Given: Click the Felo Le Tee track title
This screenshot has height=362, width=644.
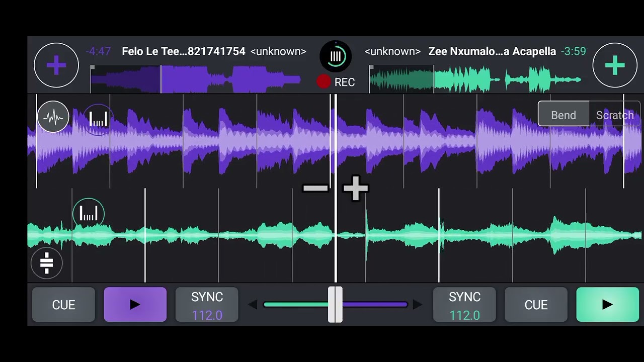Looking at the screenshot, I should pos(184,51).
